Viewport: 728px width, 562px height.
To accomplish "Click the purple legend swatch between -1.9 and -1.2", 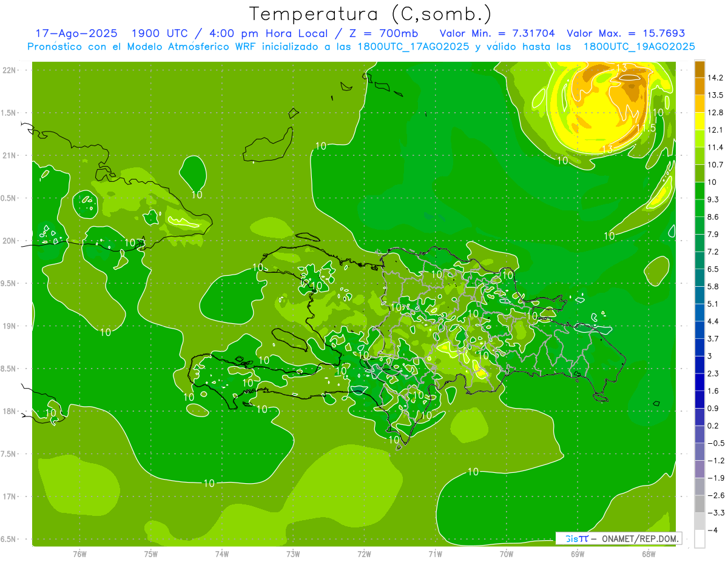I will pos(699,469).
